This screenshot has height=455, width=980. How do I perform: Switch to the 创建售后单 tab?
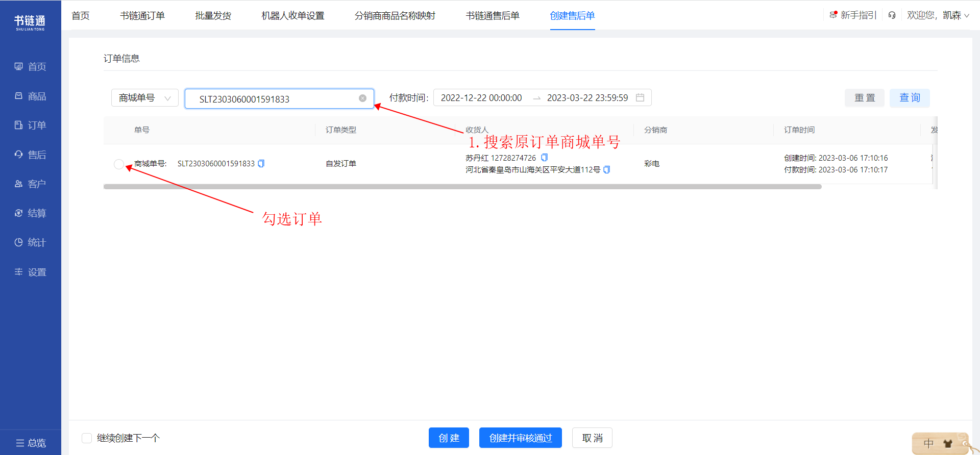pos(572,16)
